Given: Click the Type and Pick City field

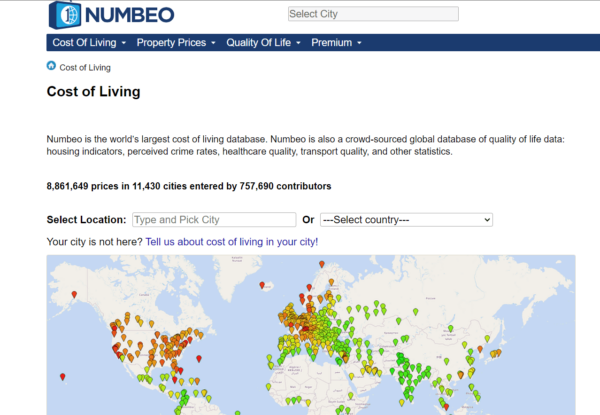Looking at the screenshot, I should coord(214,219).
